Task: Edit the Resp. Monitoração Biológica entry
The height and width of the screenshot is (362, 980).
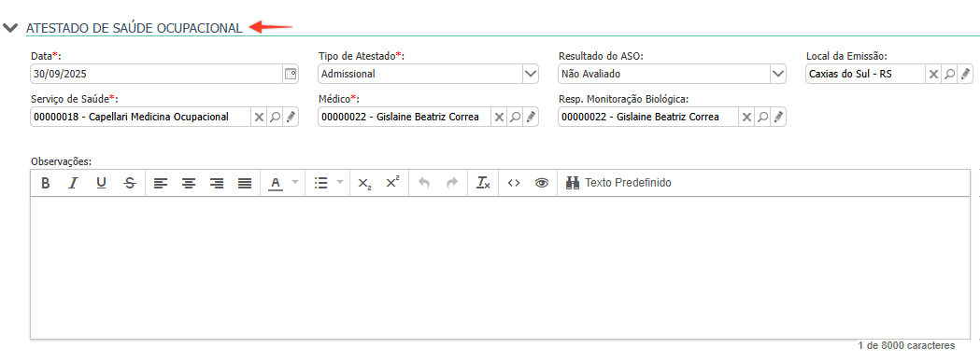Action: [778, 117]
